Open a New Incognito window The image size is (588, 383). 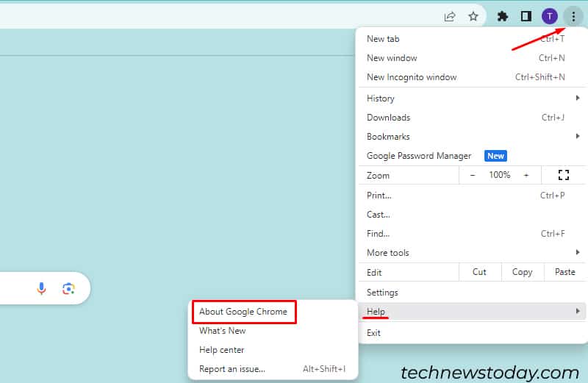[472, 77]
